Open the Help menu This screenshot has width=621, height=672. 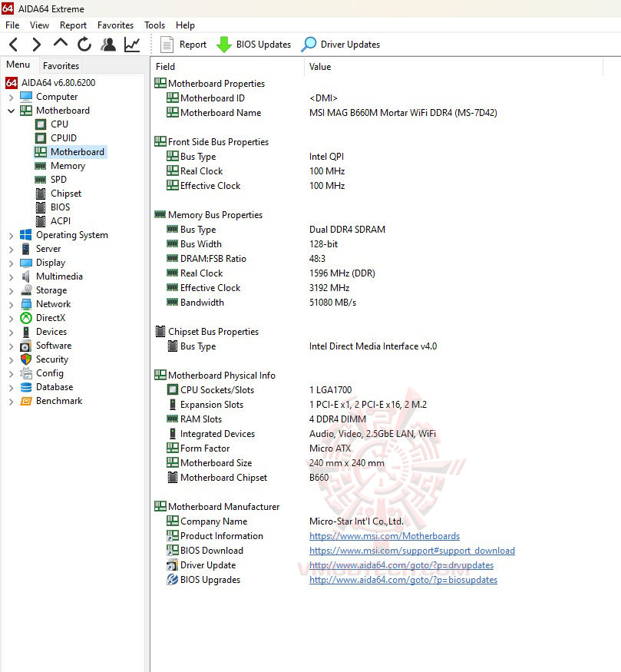click(x=185, y=25)
